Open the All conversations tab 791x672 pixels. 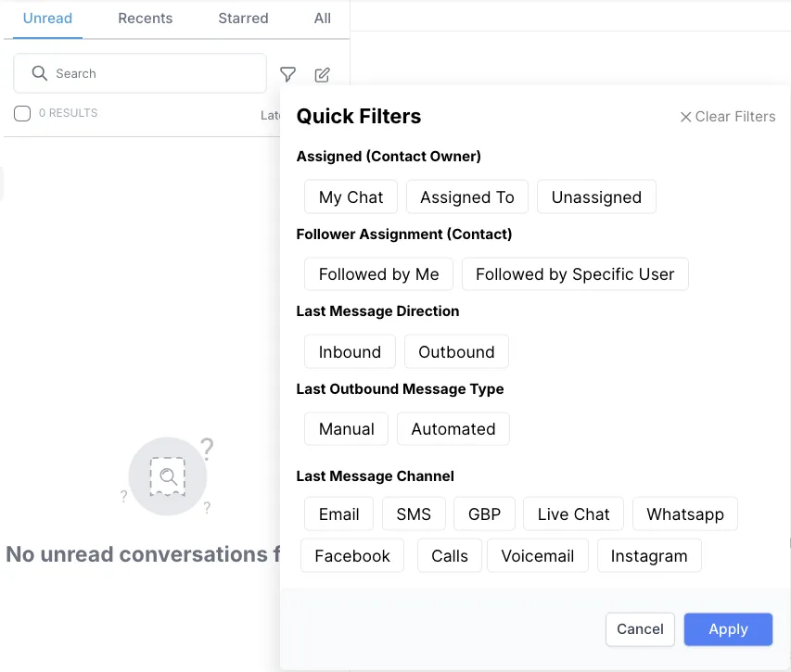323,19
